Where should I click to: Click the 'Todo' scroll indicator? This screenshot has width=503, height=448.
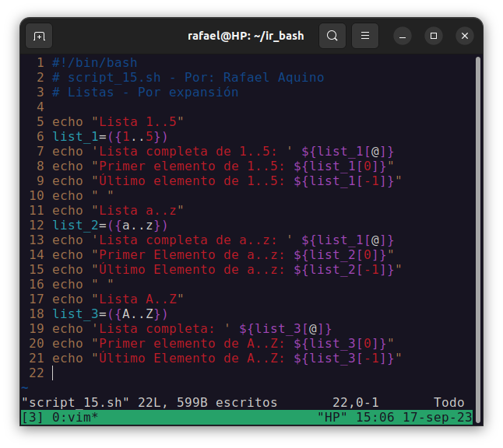[448, 402]
